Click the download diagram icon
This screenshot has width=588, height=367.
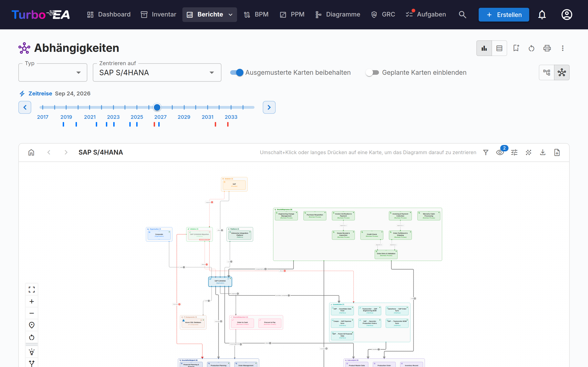[x=543, y=153]
